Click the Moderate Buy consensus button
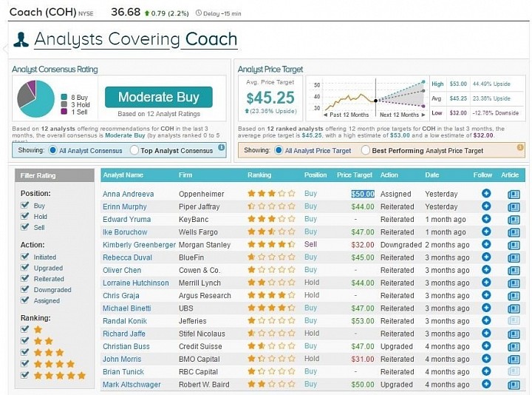The image size is (532, 395). click(159, 97)
